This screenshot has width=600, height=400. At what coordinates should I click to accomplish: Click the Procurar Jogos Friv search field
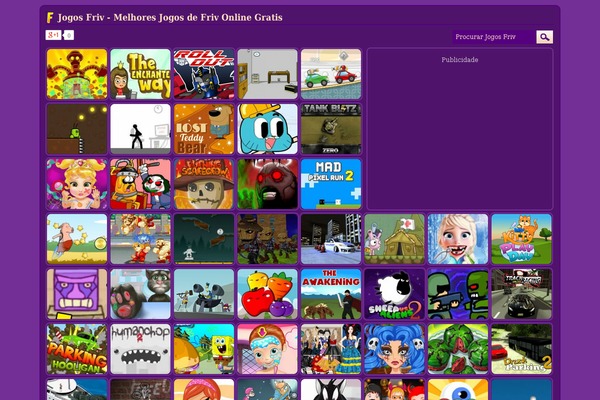pyautogui.click(x=493, y=37)
